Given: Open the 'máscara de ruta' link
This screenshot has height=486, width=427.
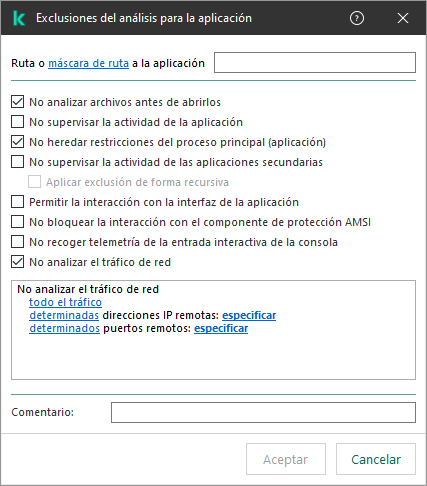Looking at the screenshot, I should click(x=88, y=63).
